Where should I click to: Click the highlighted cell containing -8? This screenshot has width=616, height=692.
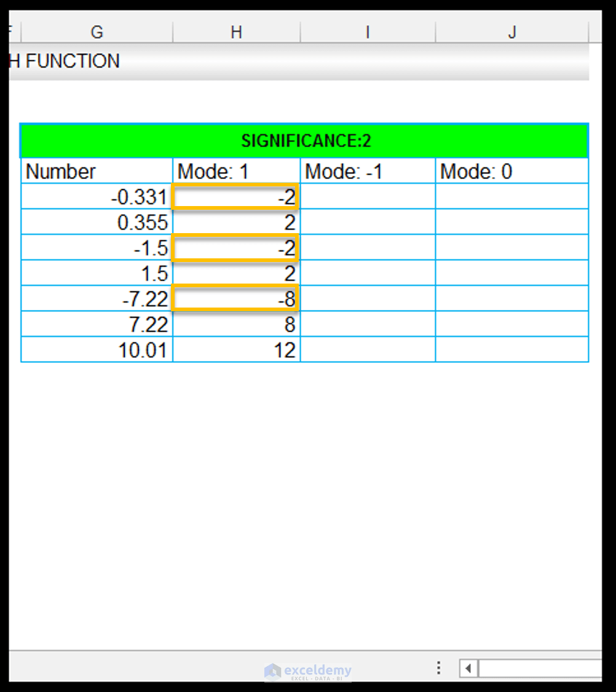(235, 298)
